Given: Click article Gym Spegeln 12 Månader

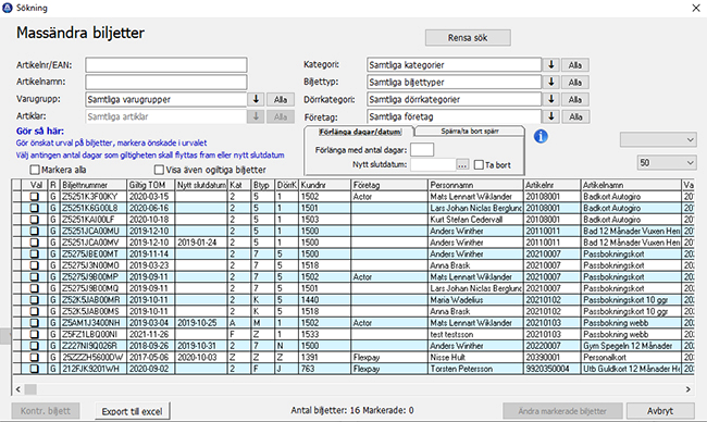Looking at the screenshot, I should [627, 346].
